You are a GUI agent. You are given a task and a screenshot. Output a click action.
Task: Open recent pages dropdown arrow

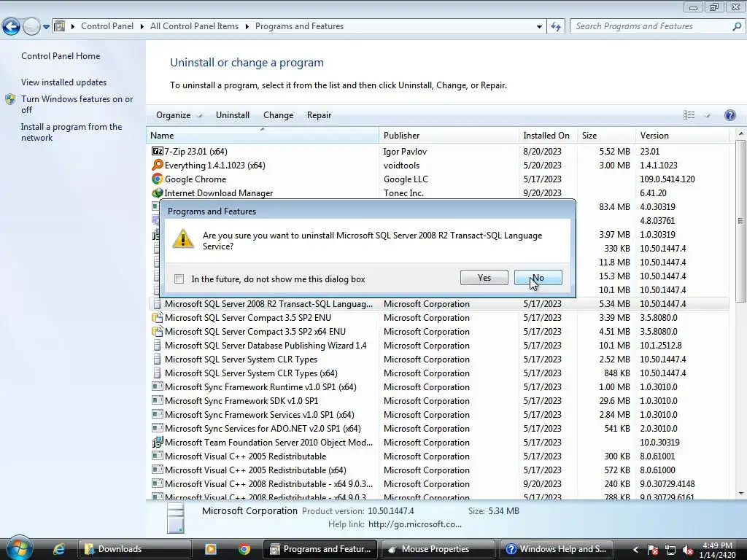46,26
